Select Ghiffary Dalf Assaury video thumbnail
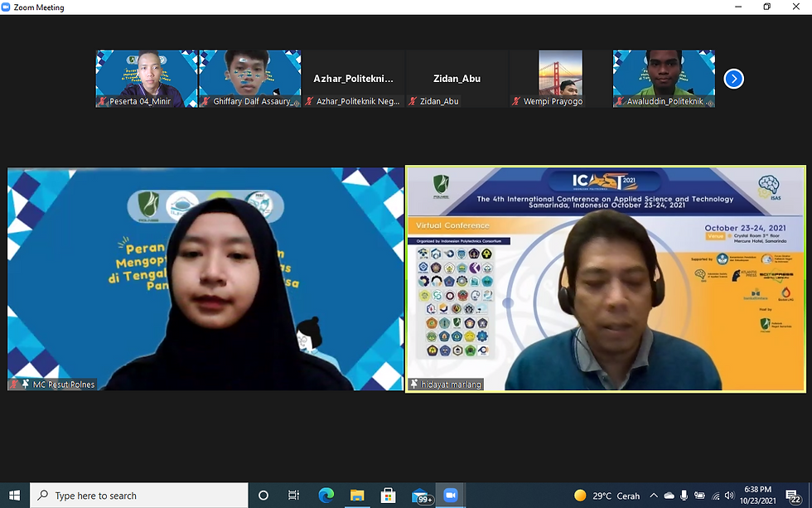The height and width of the screenshot is (508, 812). 250,79
